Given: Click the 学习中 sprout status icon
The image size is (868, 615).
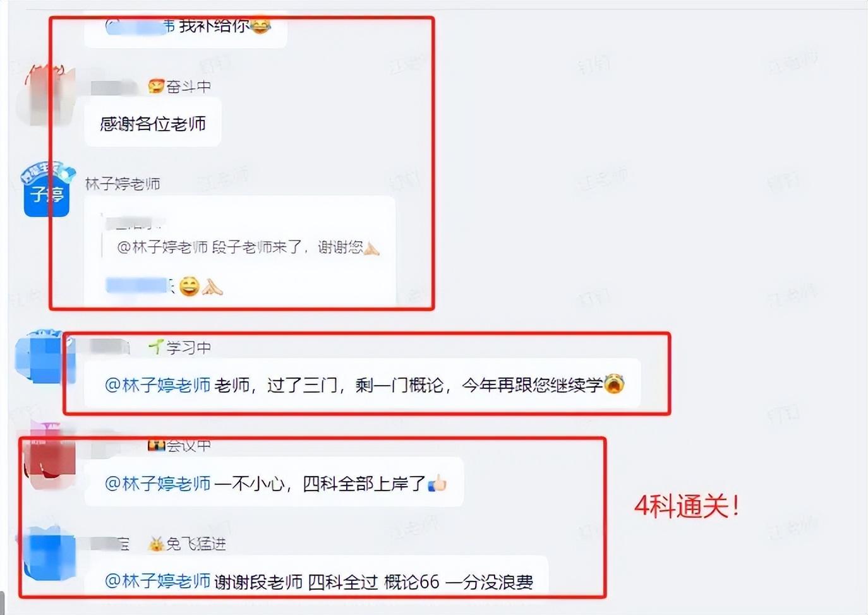Looking at the screenshot, I should coord(156,347).
